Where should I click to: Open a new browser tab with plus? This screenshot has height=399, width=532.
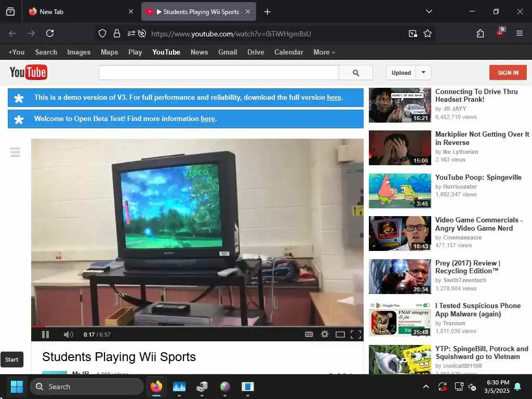(x=268, y=12)
